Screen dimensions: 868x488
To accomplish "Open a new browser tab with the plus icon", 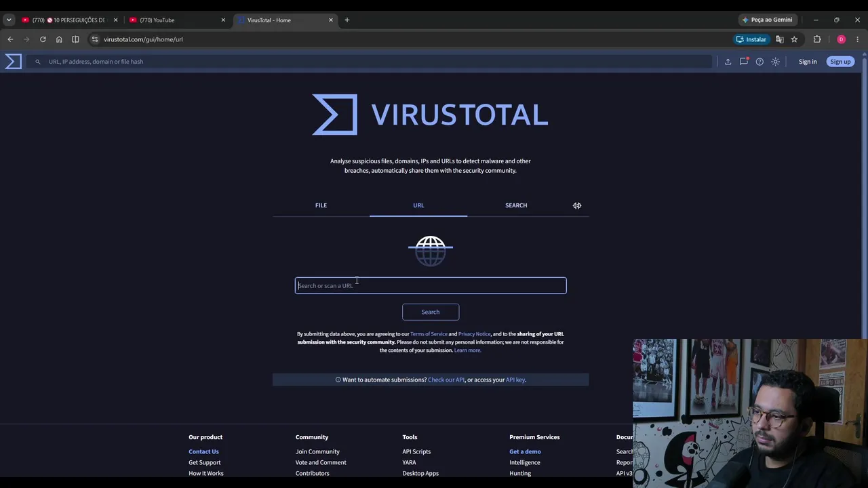I will (347, 20).
